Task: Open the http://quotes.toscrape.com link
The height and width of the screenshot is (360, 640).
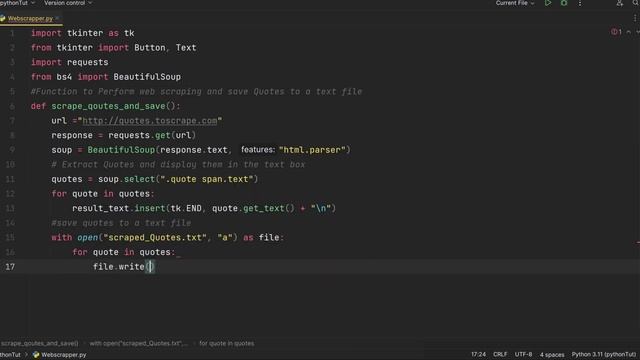Action: click(150, 121)
